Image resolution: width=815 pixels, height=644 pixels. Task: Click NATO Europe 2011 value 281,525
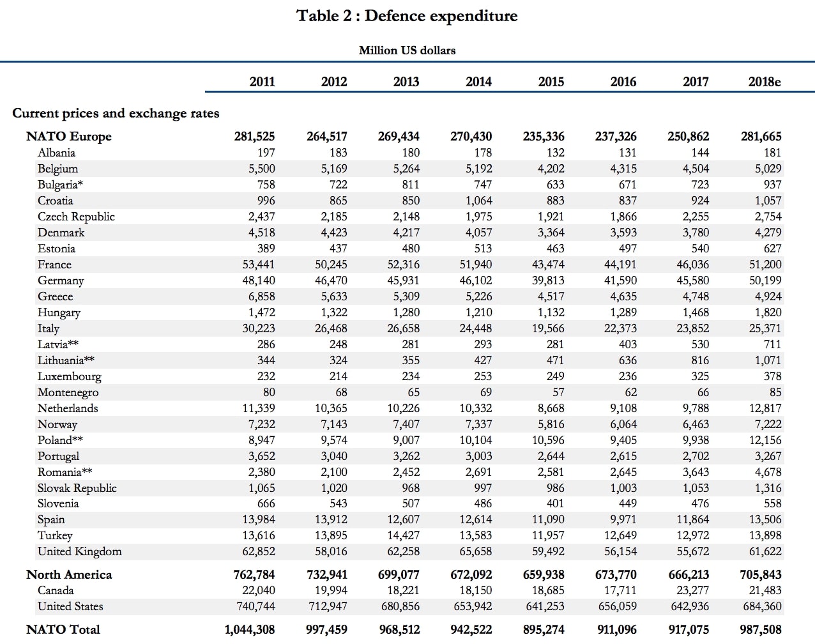click(x=255, y=137)
